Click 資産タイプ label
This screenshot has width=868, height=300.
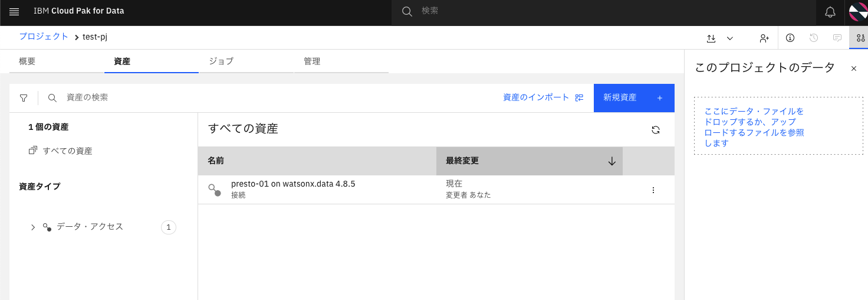(x=40, y=187)
